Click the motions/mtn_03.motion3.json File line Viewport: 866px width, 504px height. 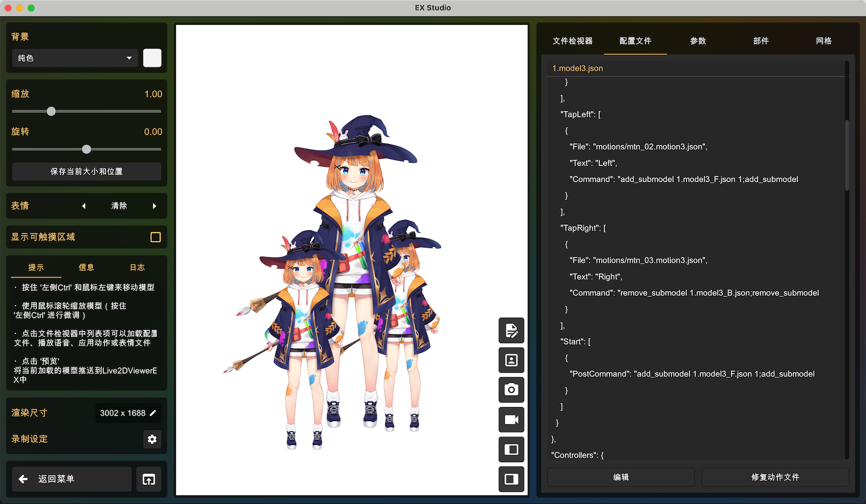click(x=639, y=261)
